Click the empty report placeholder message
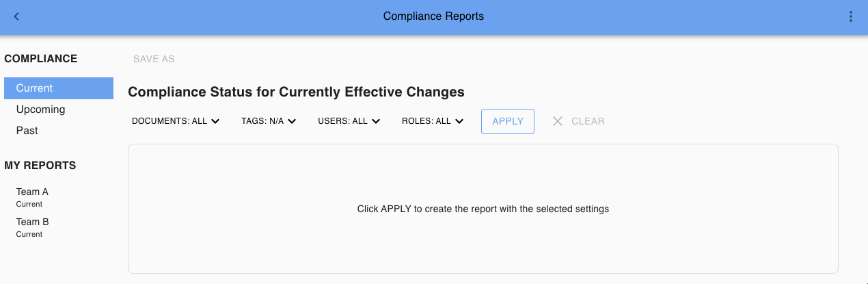The height and width of the screenshot is (284, 868). (483, 209)
